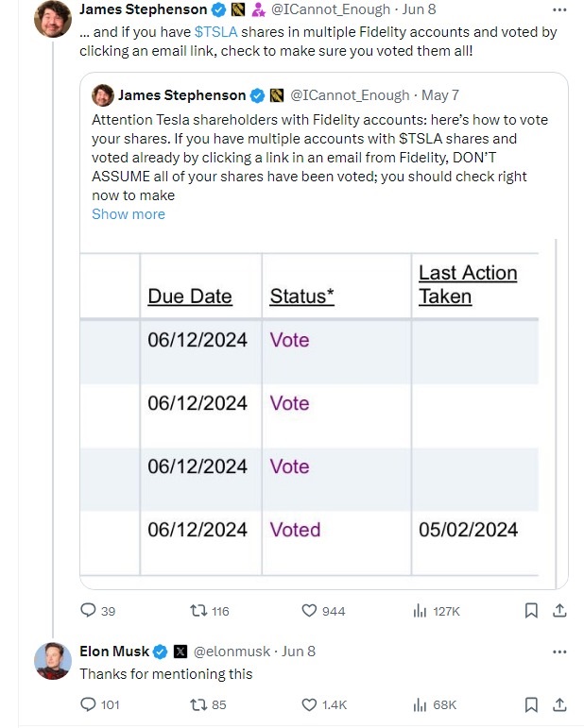Click Elon Musk's profile avatar
Viewport: 584px width, 728px height.
tap(53, 661)
